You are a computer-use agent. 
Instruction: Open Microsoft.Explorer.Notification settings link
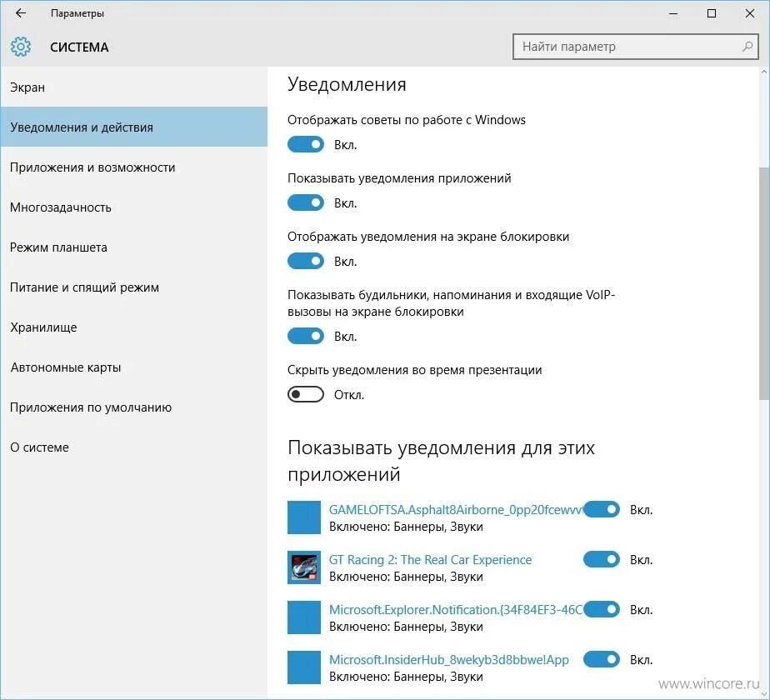[456, 610]
